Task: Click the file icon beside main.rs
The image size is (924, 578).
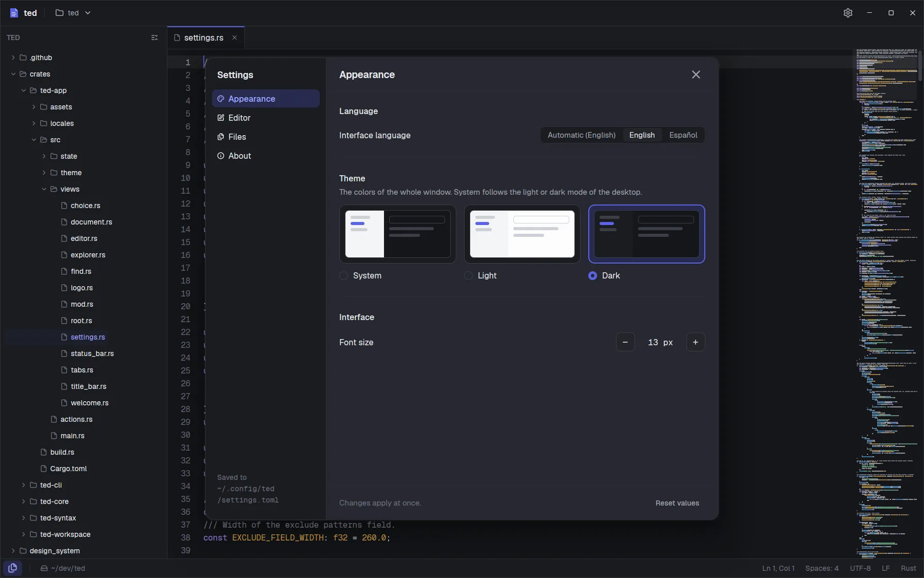Action: point(54,436)
